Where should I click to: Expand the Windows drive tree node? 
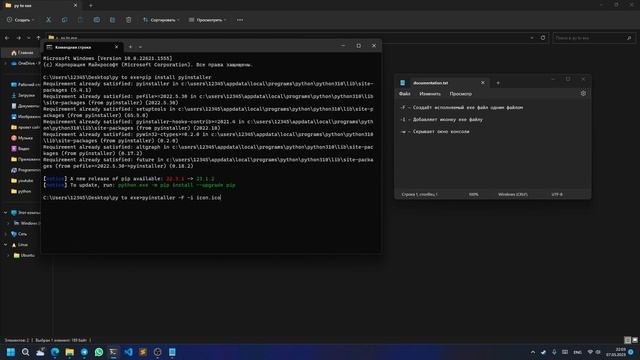(x=9, y=223)
